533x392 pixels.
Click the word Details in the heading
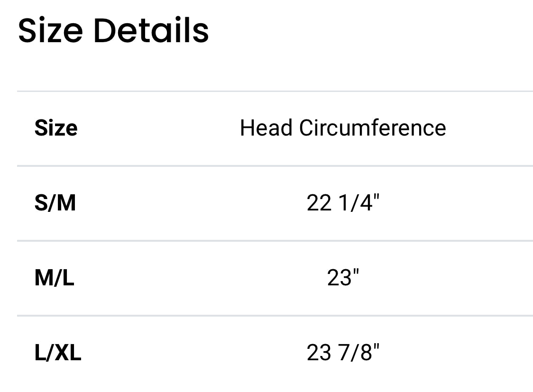tap(151, 30)
